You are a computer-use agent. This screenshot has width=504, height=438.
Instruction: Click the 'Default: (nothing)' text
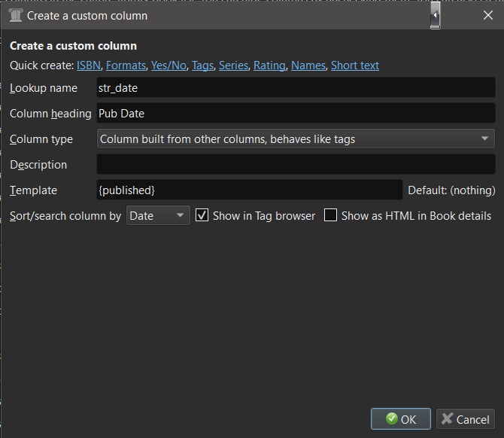[451, 190]
